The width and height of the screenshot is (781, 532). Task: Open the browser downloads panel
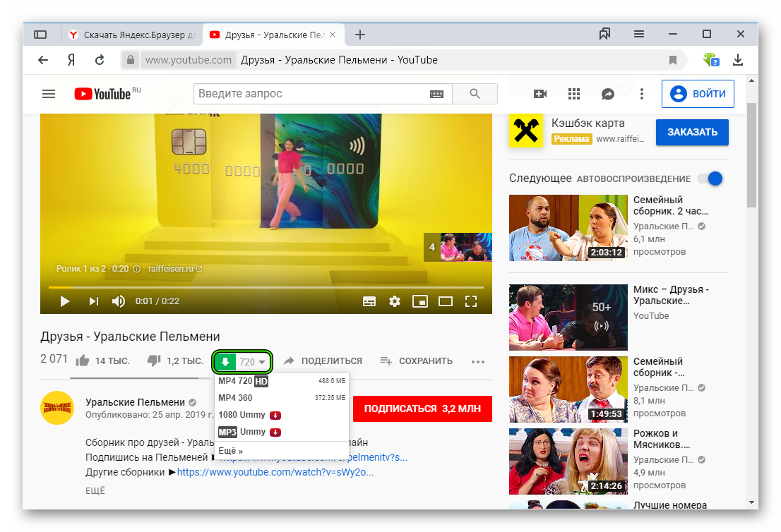[x=738, y=60]
